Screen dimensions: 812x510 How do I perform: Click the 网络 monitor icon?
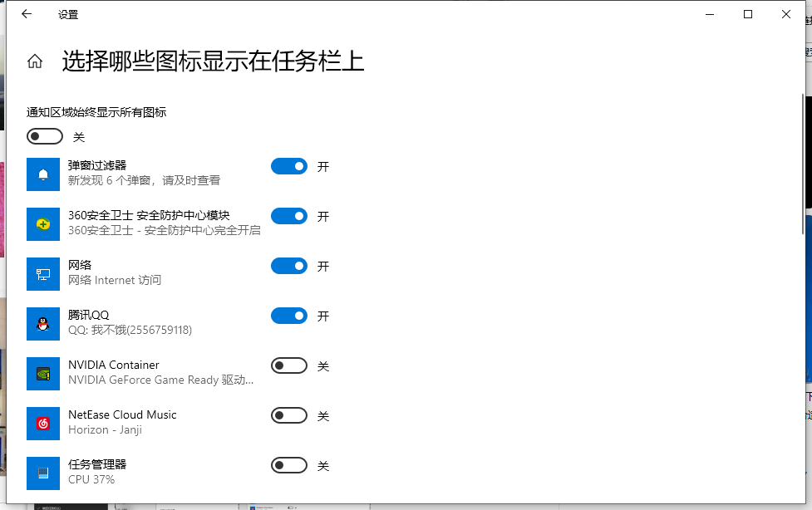43,273
